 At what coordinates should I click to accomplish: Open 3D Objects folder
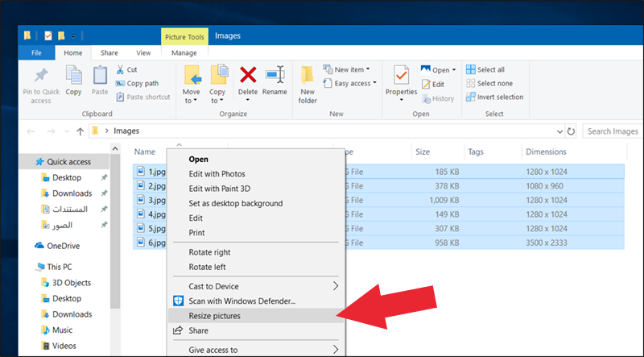click(x=67, y=283)
